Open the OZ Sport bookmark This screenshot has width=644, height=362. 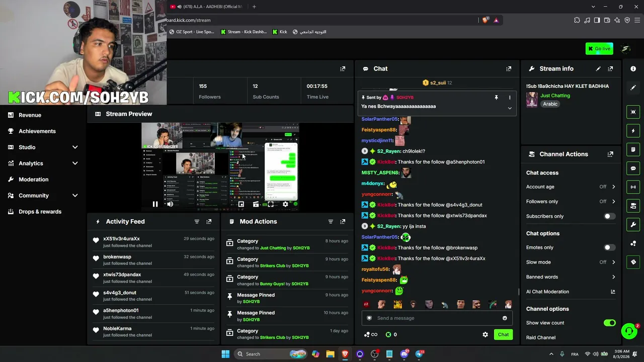coord(191,32)
